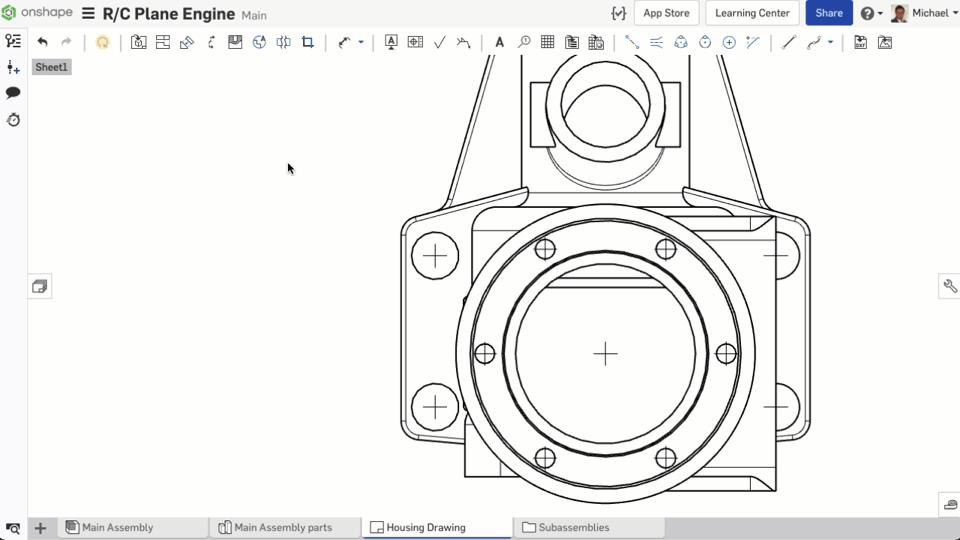Select the Surface finish checkmark tool
The height and width of the screenshot is (540, 960).
pos(439,42)
